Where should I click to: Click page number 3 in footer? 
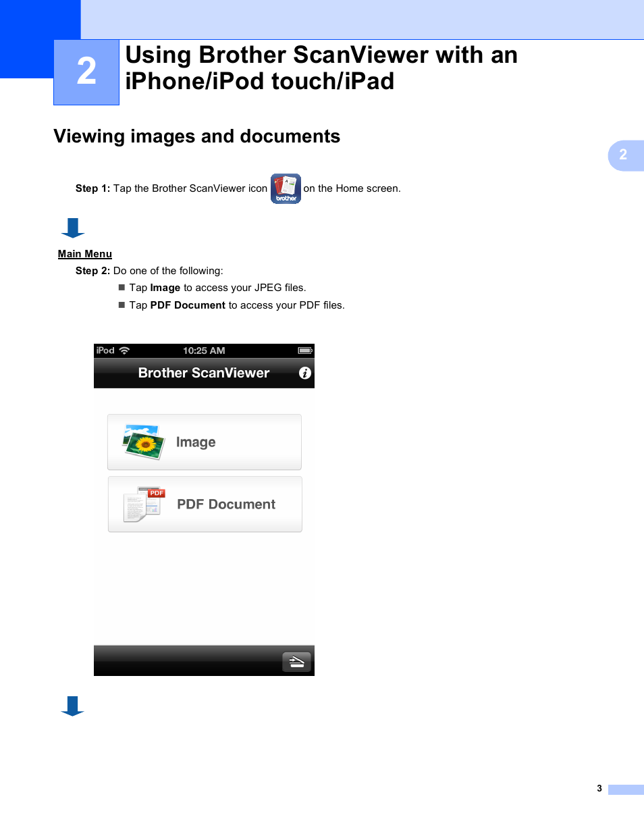[599, 788]
